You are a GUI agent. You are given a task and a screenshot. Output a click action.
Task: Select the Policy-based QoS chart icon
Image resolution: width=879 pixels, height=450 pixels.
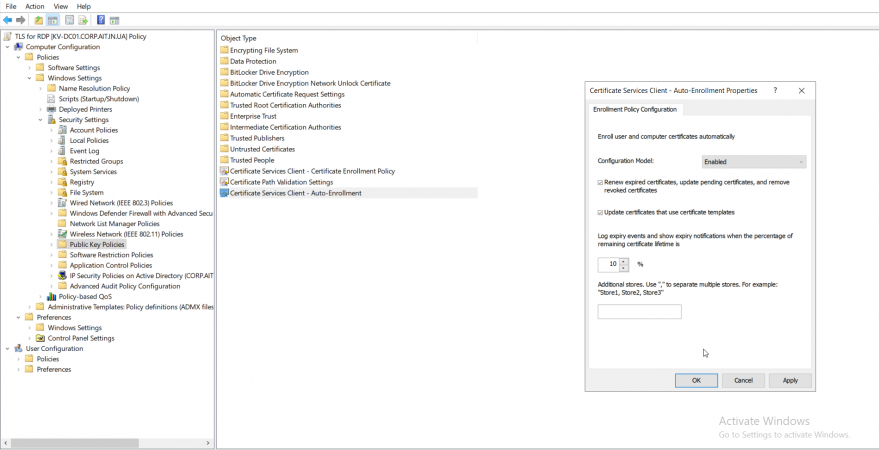click(52, 296)
